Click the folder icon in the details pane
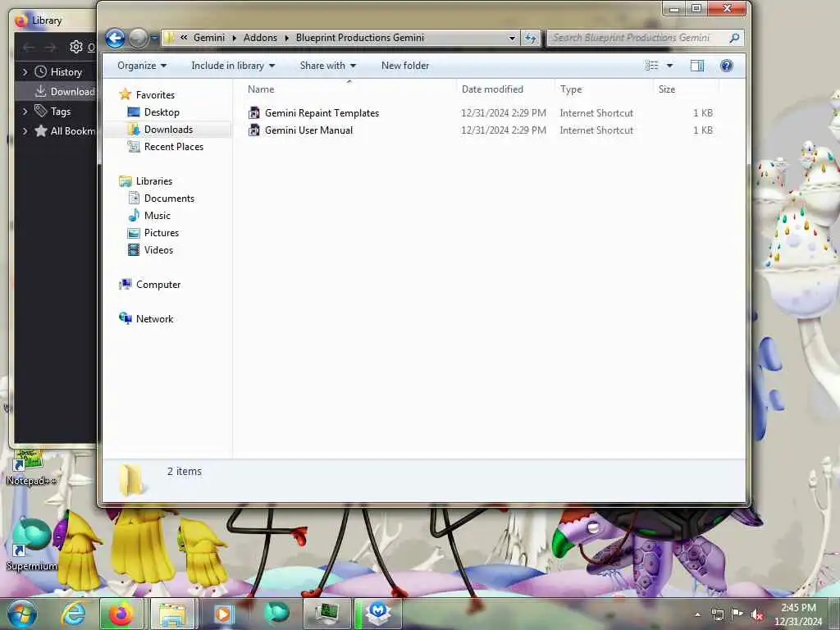 coord(131,479)
